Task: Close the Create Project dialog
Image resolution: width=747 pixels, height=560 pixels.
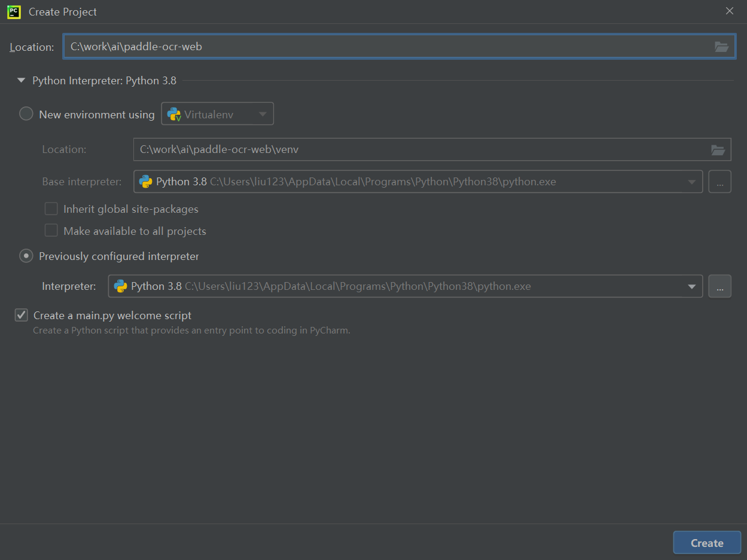Action: [729, 11]
